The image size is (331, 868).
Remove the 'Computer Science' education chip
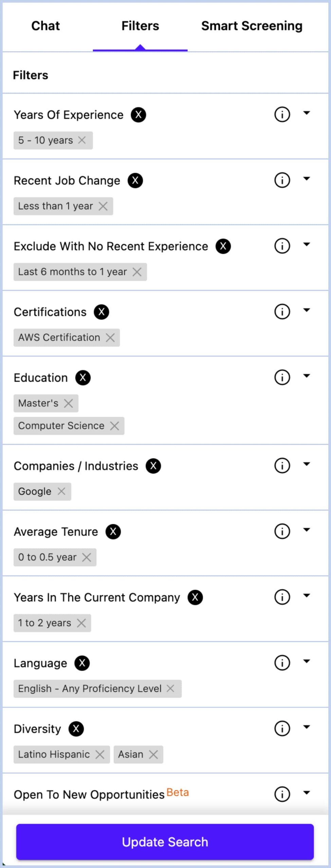click(115, 426)
